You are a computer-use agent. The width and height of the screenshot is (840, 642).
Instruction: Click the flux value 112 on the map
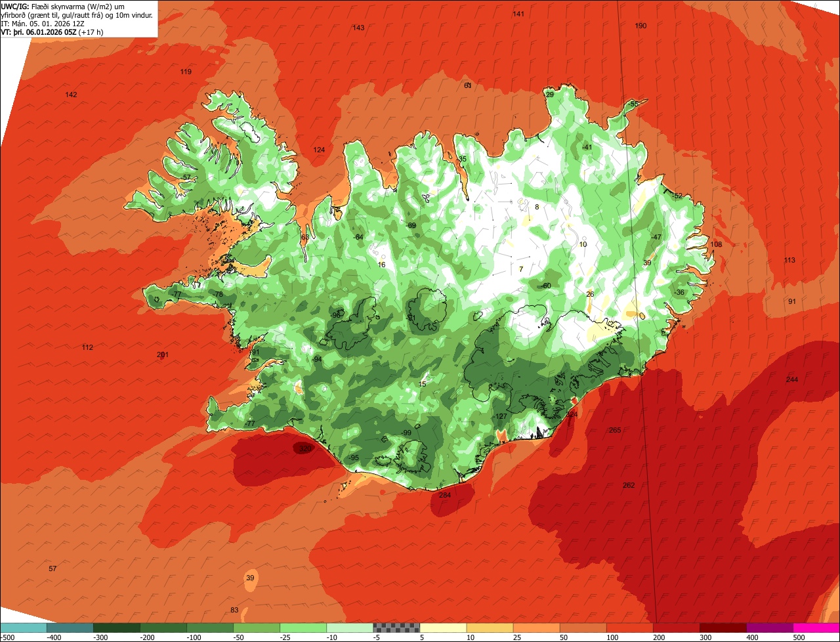(87, 347)
